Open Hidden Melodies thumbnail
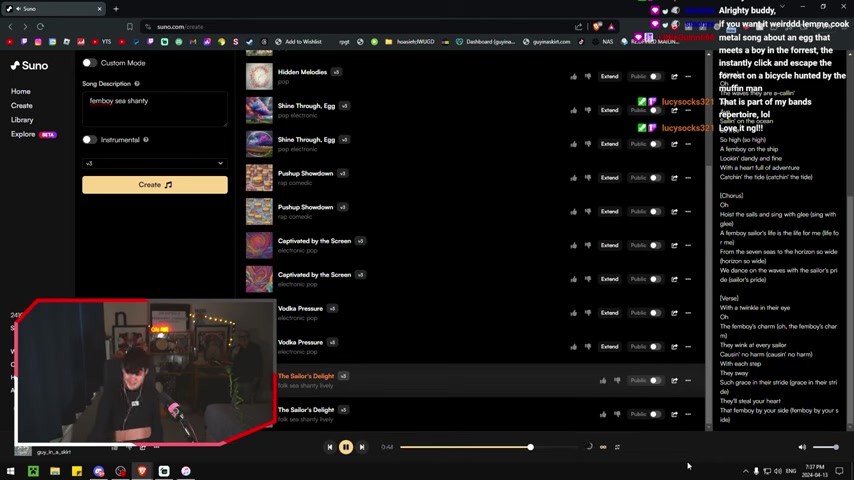The height and width of the screenshot is (480, 854). click(259, 76)
